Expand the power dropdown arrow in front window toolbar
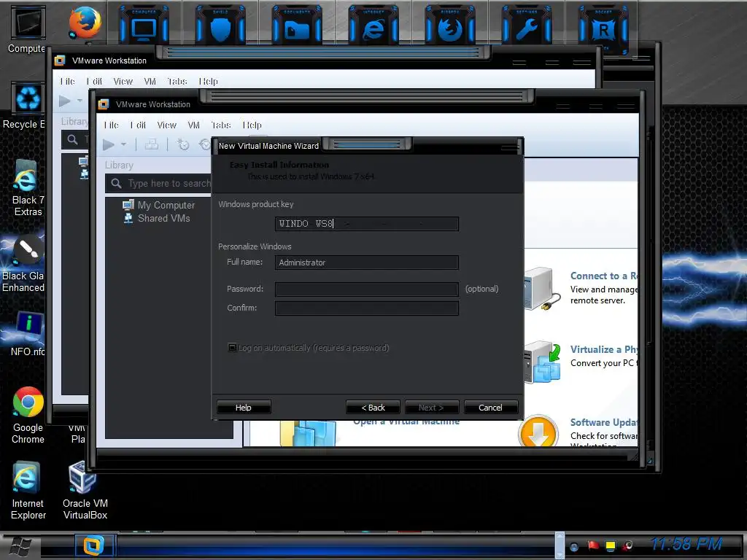The height and width of the screenshot is (560, 747). coord(123,144)
